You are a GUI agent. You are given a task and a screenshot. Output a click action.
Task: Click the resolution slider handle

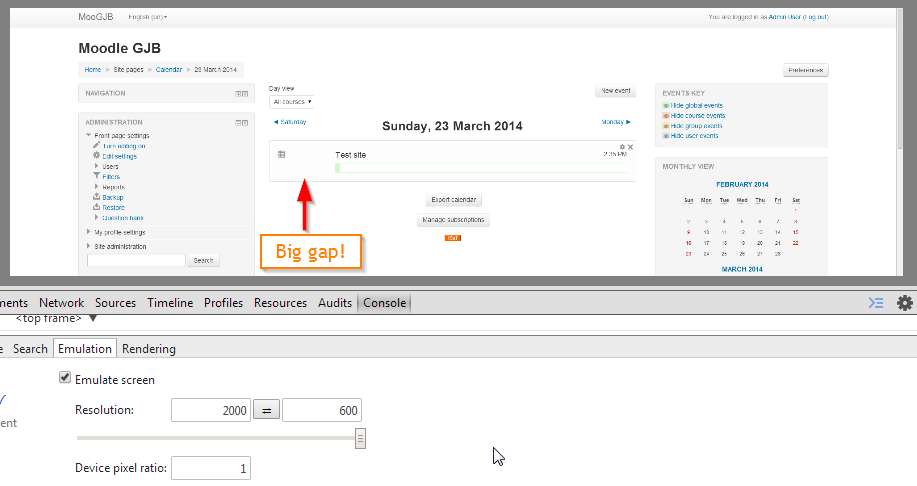click(360, 438)
